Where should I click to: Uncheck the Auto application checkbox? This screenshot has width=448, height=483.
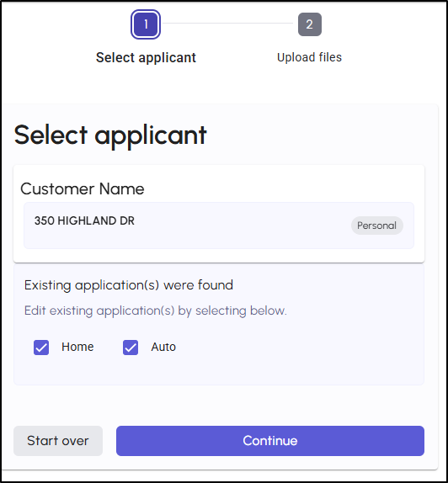[131, 348]
